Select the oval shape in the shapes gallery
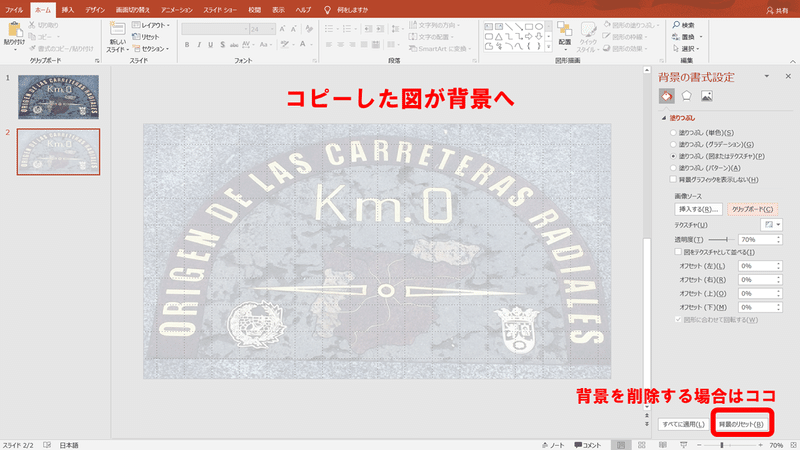The width and height of the screenshot is (800, 450). (x=539, y=27)
